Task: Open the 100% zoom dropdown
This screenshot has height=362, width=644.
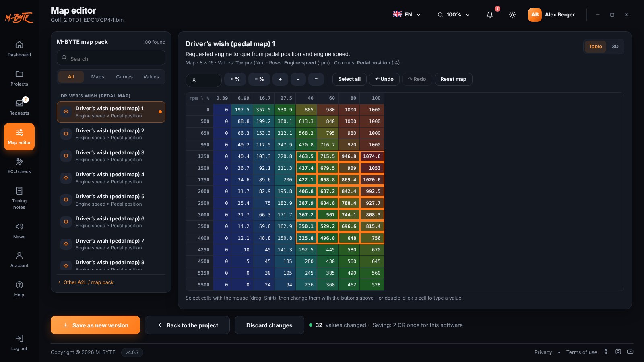Action: click(x=454, y=14)
